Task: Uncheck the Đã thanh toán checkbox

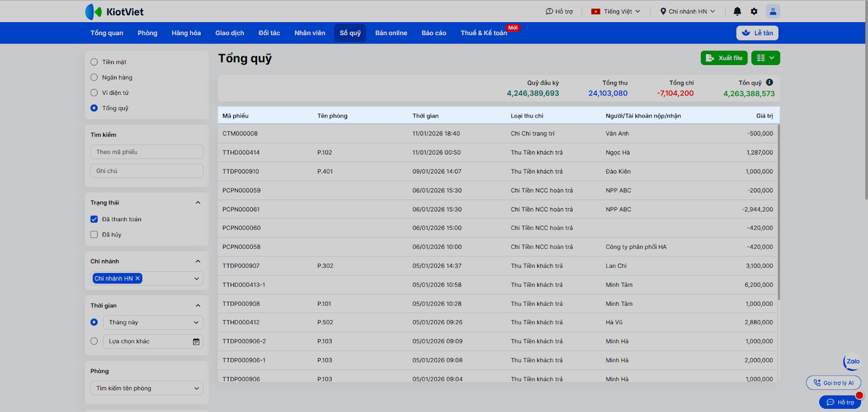Action: point(94,220)
